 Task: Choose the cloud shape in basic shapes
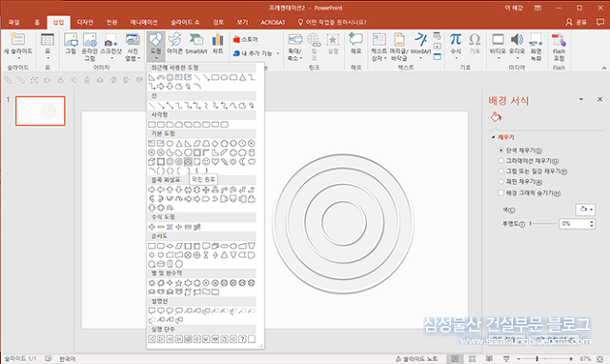coord(252,162)
